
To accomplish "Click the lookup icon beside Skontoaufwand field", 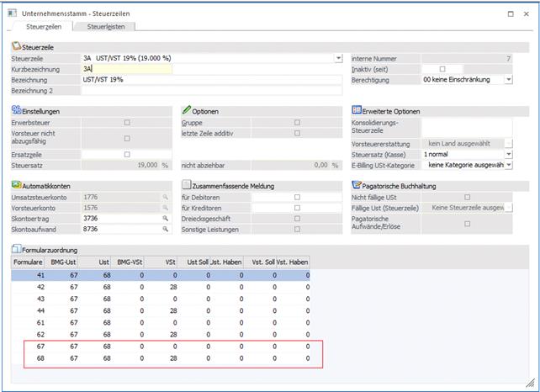I will click(x=166, y=228).
